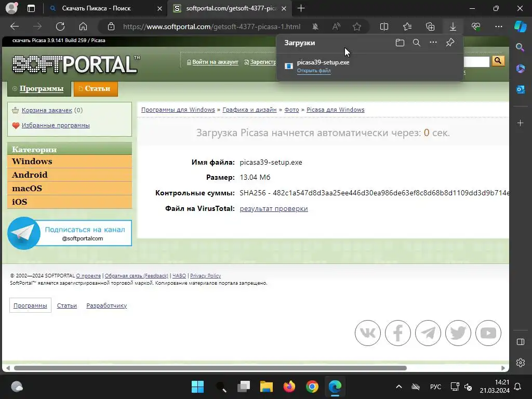
Task: Open О проекте footer link
Action: pyautogui.click(x=88, y=276)
